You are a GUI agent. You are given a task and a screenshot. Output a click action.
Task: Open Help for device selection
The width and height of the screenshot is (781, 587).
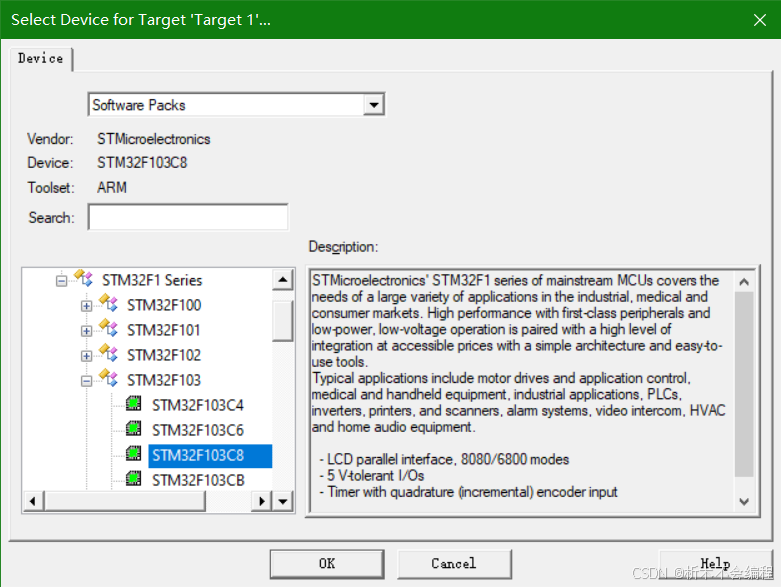point(715,564)
